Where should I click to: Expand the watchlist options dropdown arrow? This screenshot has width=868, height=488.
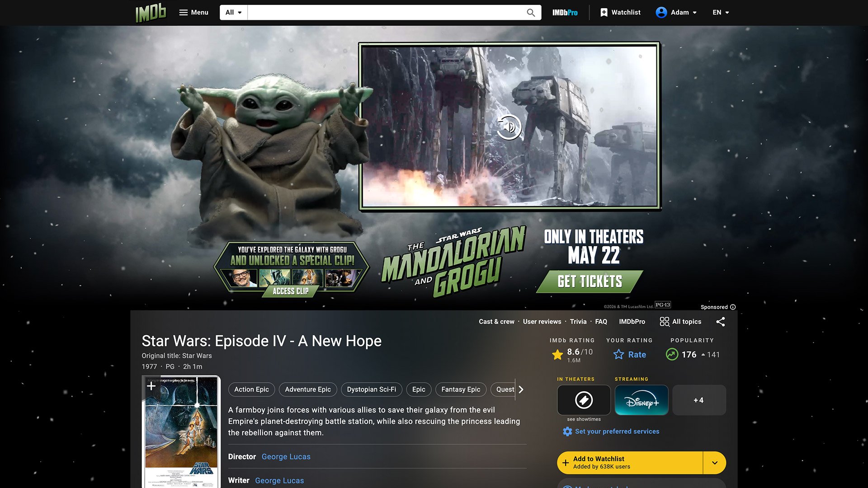pyautogui.click(x=715, y=463)
